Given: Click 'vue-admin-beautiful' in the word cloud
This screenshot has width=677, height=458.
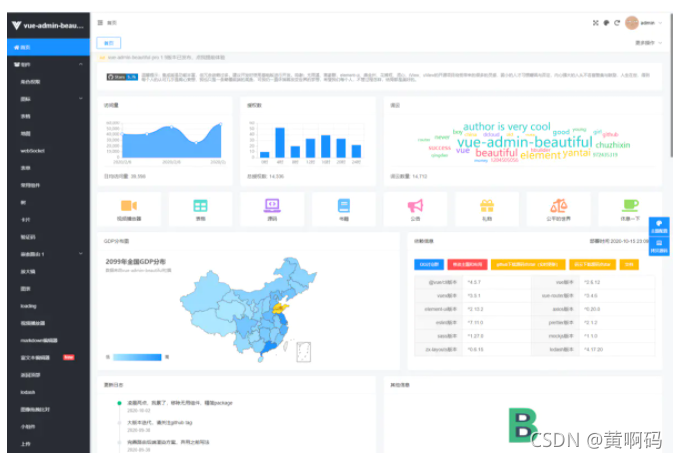Looking at the screenshot, I should point(525,142).
